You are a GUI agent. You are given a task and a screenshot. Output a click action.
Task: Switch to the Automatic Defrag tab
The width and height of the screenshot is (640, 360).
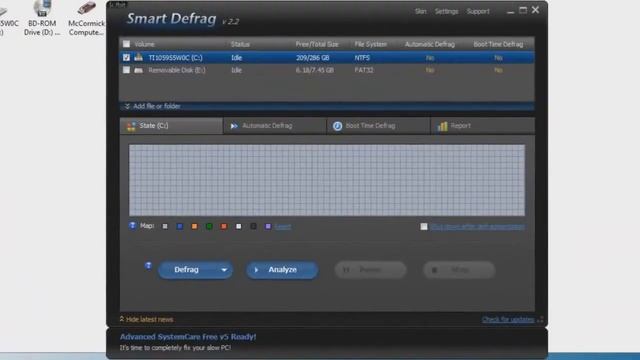275,126
